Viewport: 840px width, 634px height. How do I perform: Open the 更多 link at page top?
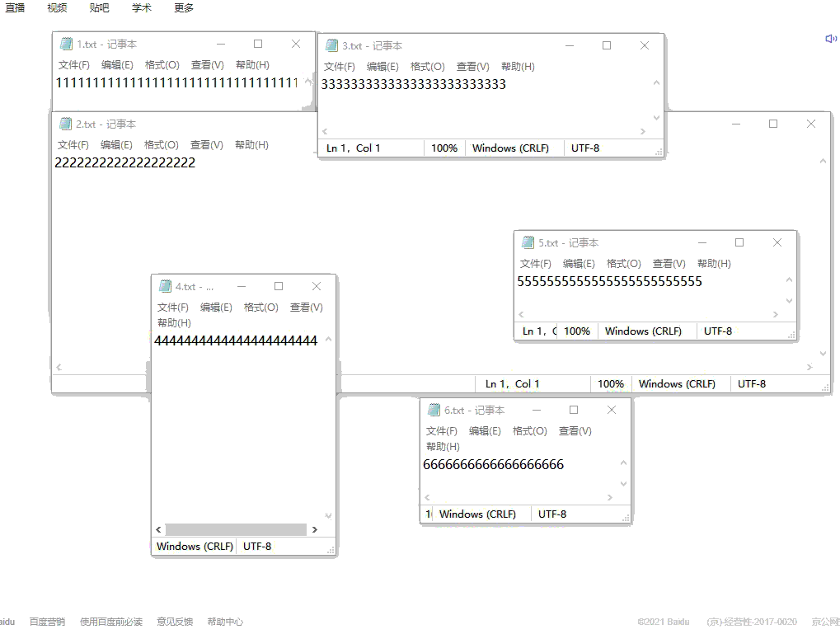(x=184, y=8)
